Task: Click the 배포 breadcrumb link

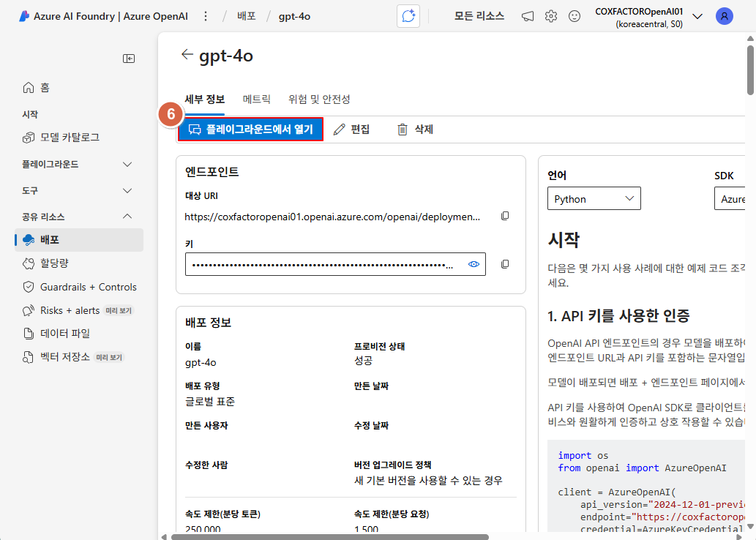Action: [x=247, y=16]
